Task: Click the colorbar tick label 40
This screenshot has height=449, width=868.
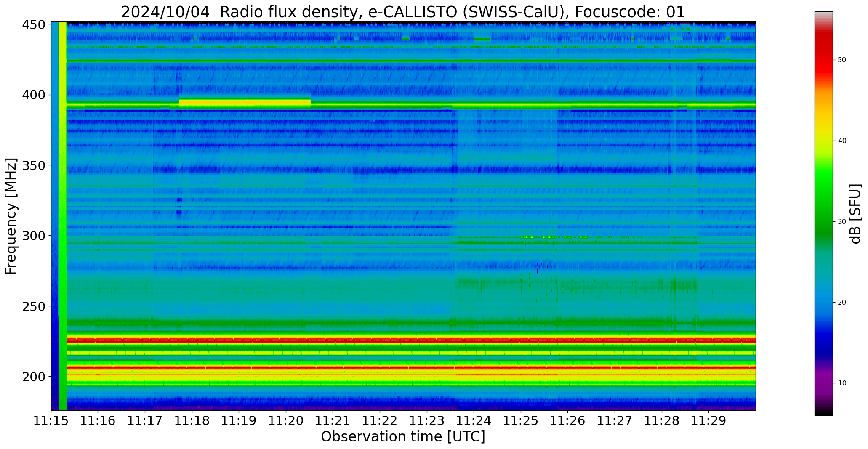Action: (x=842, y=141)
